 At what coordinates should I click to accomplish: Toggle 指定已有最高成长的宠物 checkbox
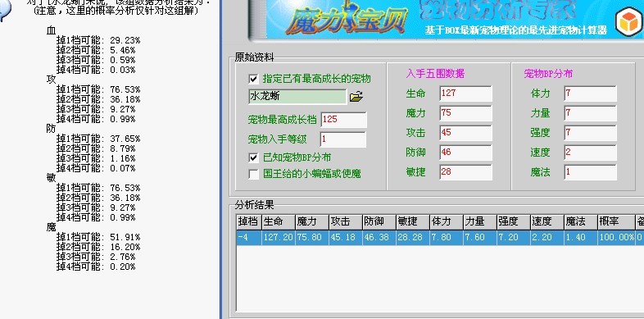click(253, 79)
